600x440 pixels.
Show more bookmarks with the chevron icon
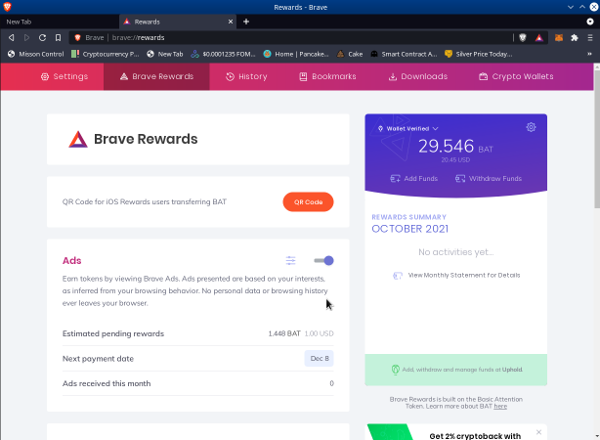(590, 54)
